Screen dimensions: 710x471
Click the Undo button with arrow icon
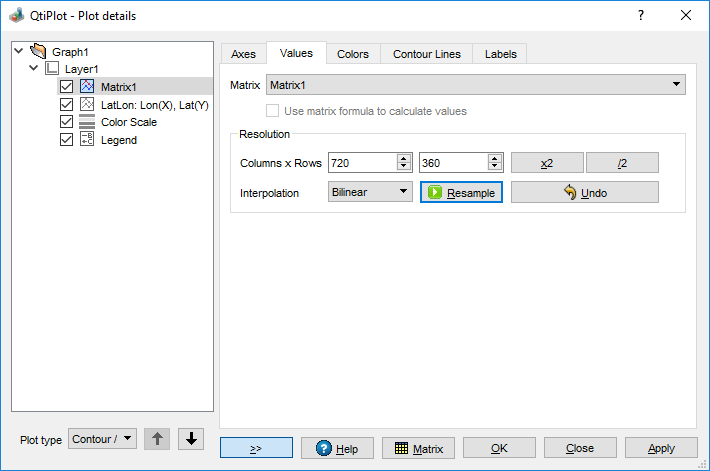pos(584,192)
